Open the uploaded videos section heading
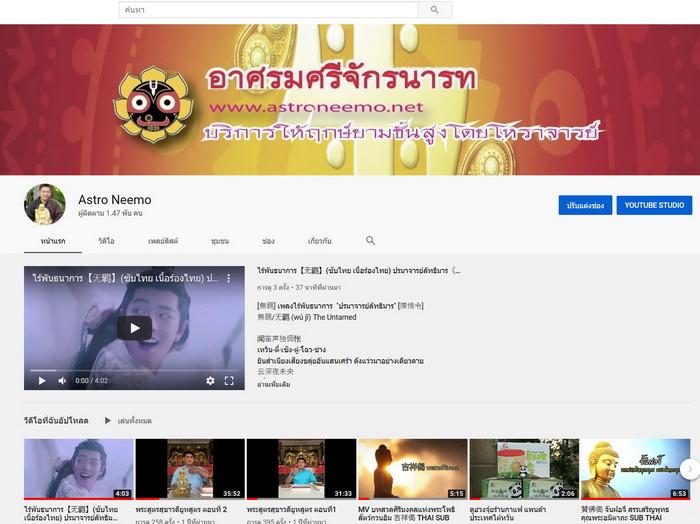 pyautogui.click(x=56, y=420)
